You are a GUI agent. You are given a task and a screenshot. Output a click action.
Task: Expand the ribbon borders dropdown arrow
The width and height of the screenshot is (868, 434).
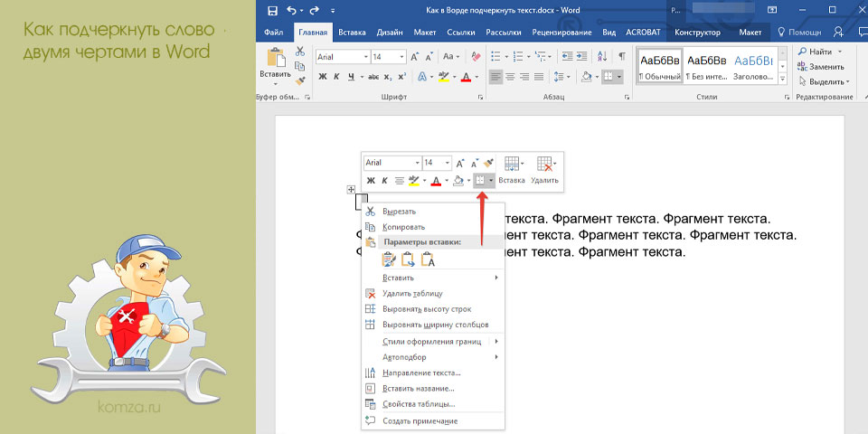618,76
